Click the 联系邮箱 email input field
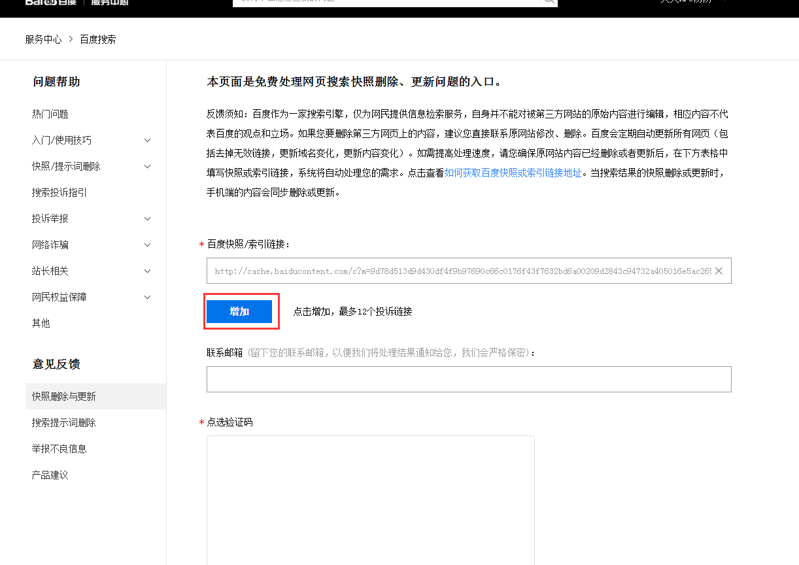Screen dimensions: 799x565 pos(469,379)
